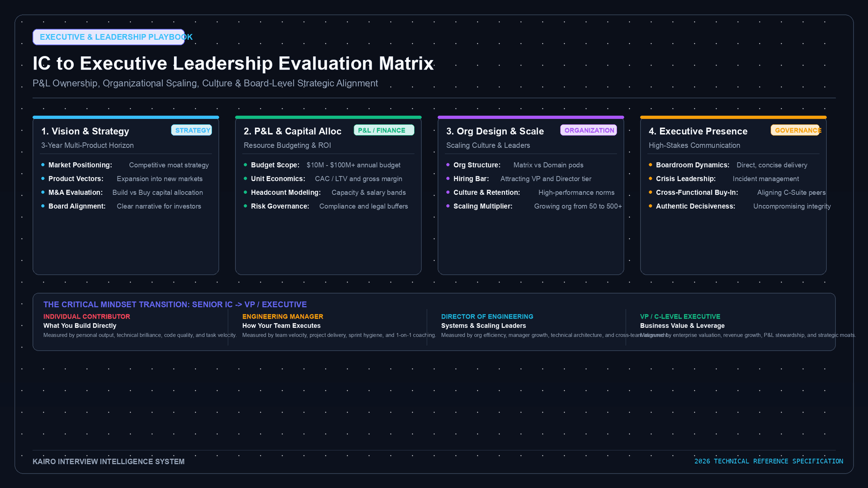Click the '2. P&L & Capital Alloc' heading

point(292,131)
